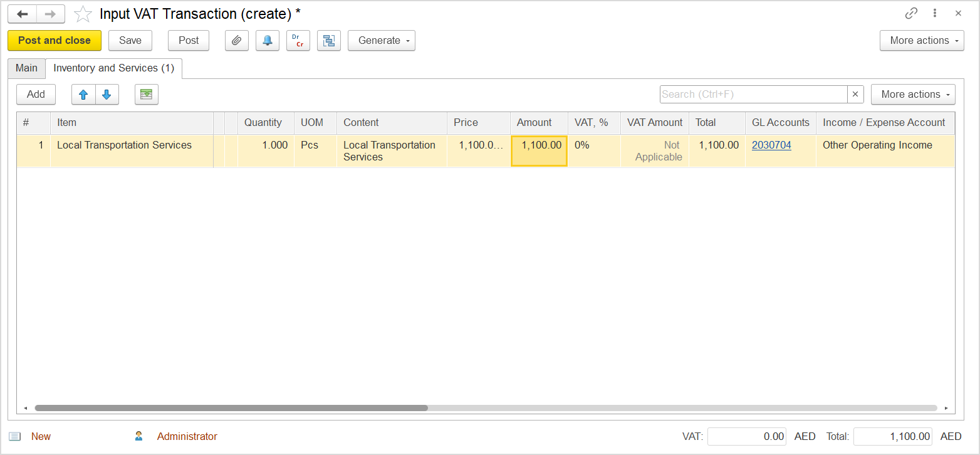Select Item cell Local Transportation Services

[x=132, y=151]
